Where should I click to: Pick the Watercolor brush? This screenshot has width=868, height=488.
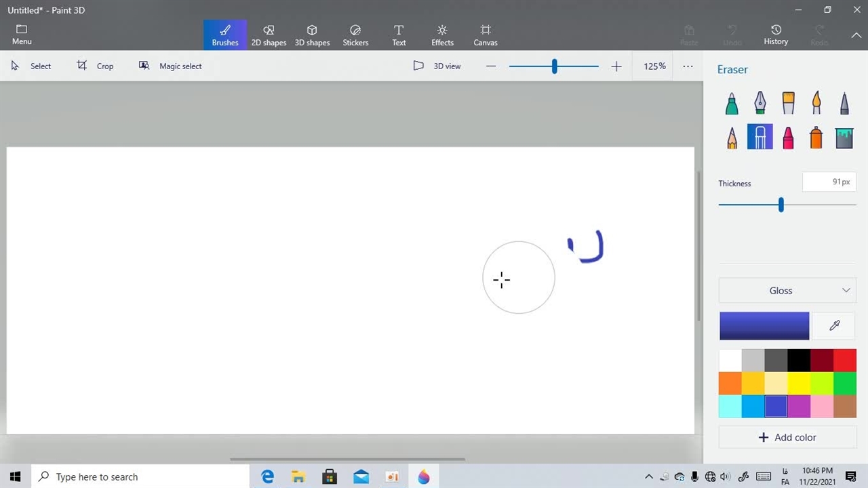(816, 104)
